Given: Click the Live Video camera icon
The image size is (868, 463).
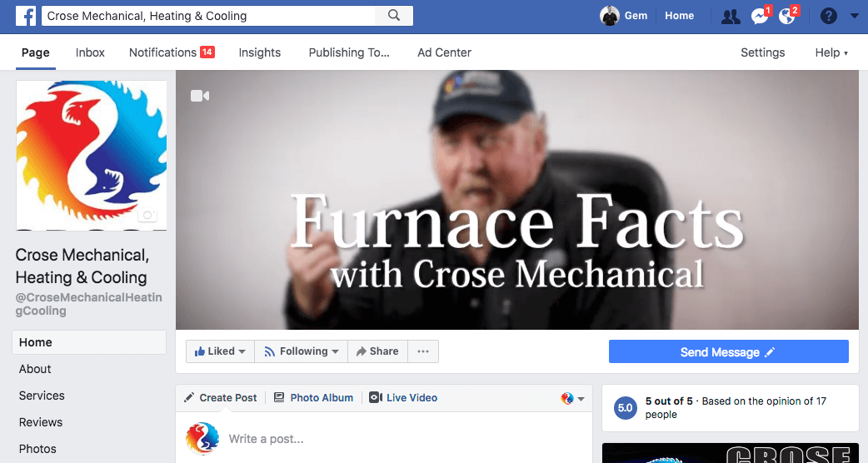Looking at the screenshot, I should [376, 397].
